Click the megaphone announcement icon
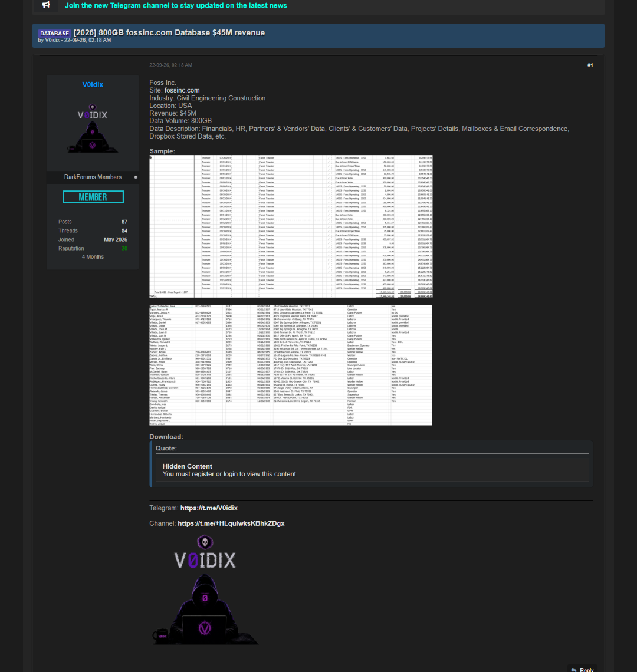637x672 pixels. pyautogui.click(x=46, y=5)
